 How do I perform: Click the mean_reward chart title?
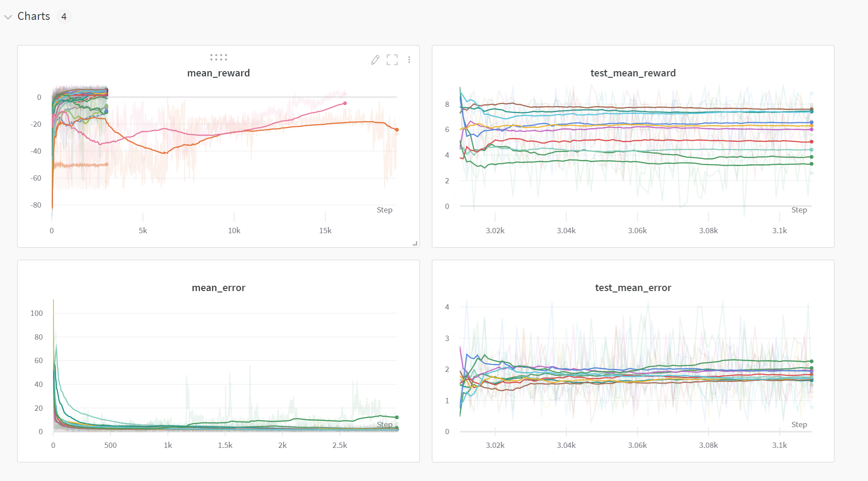(x=218, y=73)
